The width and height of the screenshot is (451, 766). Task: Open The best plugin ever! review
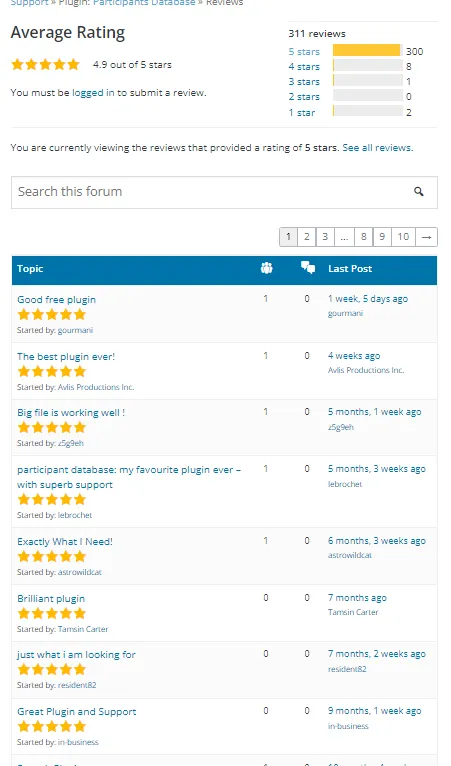pos(66,357)
